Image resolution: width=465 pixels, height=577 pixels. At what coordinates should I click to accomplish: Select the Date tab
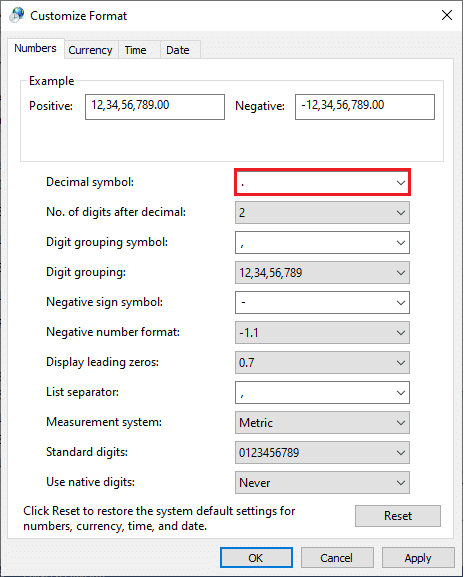tap(178, 50)
